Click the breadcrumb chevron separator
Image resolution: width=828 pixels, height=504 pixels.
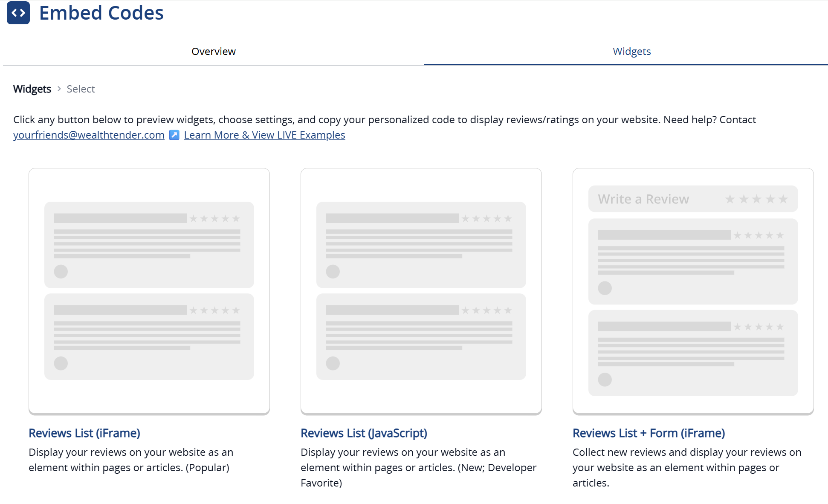pyautogui.click(x=59, y=89)
